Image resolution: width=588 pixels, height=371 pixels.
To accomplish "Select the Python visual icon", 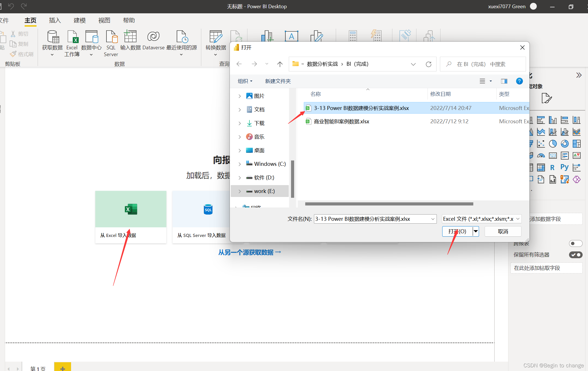I will click(564, 168).
